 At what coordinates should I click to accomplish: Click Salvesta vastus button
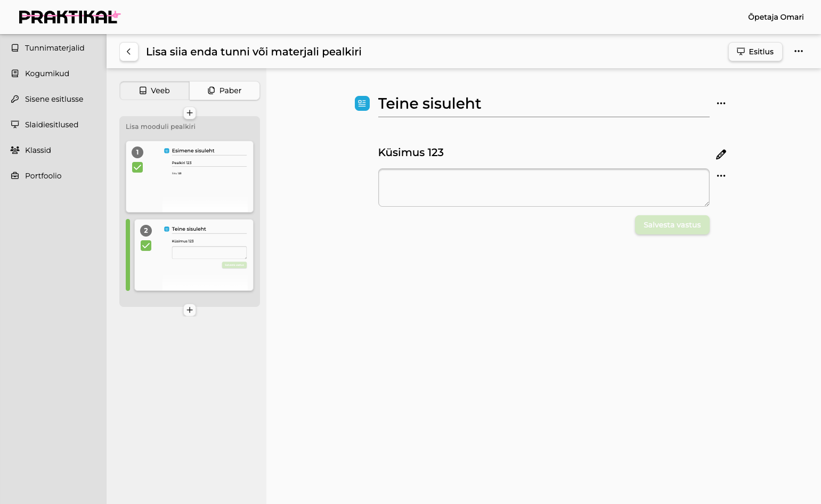(x=672, y=225)
